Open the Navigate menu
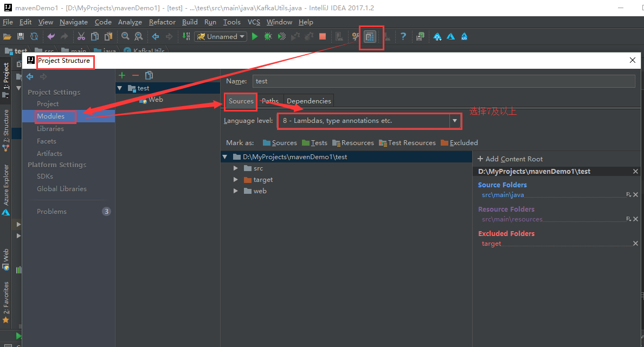 point(74,22)
